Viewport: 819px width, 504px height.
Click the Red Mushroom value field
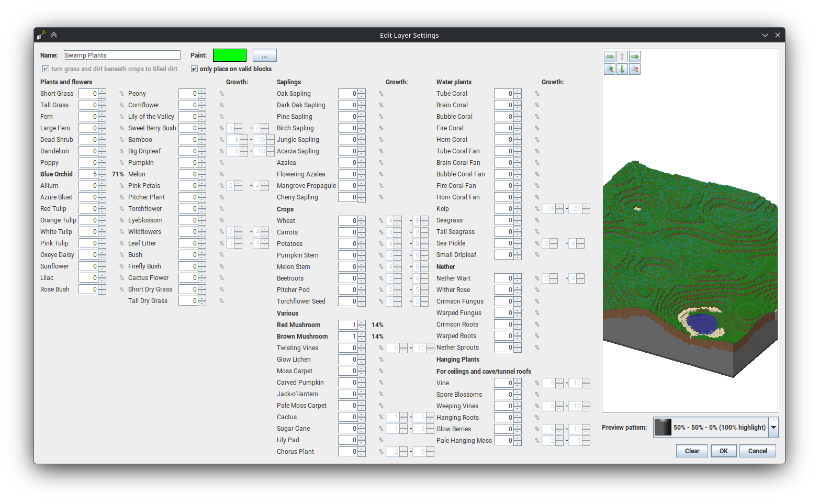tap(347, 325)
